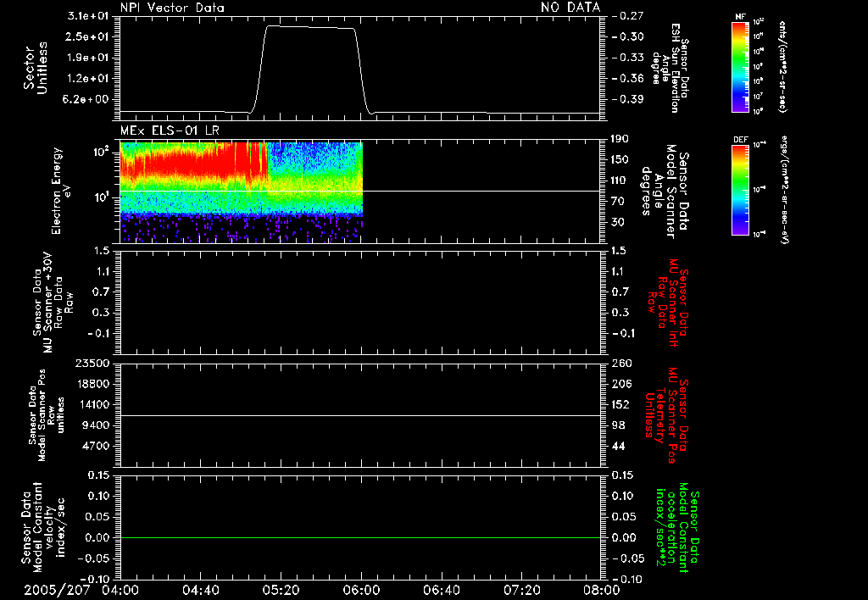
Task: Click the '1.2e+01' sector tick label
Action: [88, 79]
